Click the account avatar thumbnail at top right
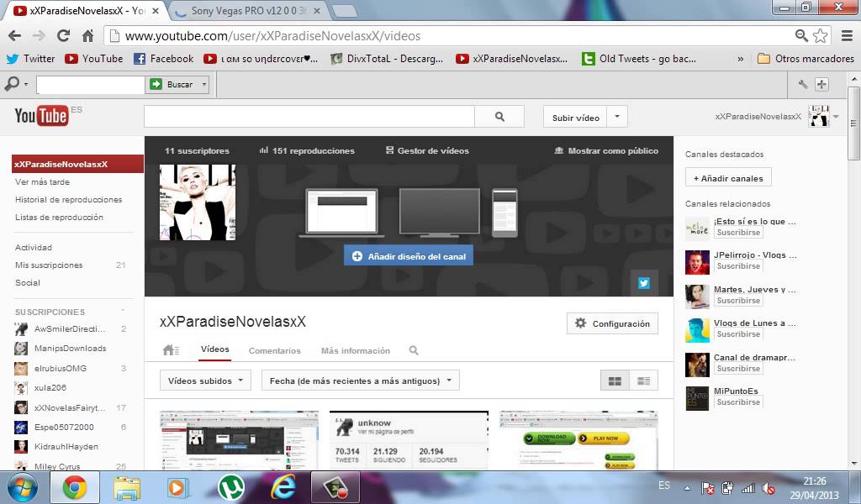This screenshot has width=861, height=504. (x=819, y=116)
